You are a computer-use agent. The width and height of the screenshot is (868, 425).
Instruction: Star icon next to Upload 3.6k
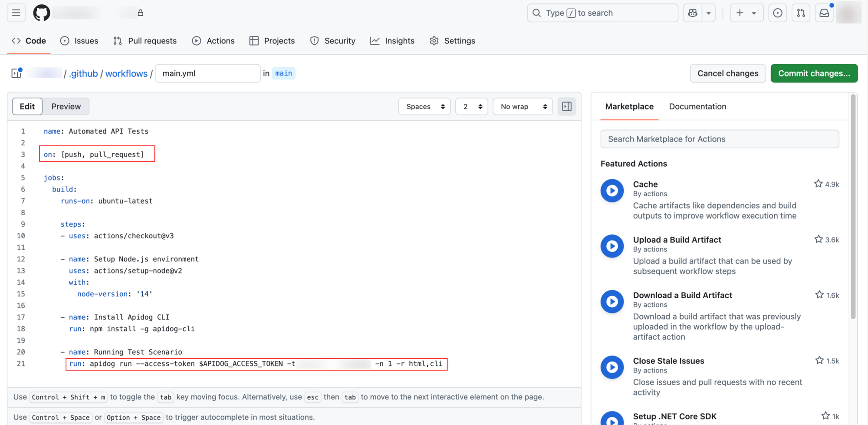pos(819,239)
